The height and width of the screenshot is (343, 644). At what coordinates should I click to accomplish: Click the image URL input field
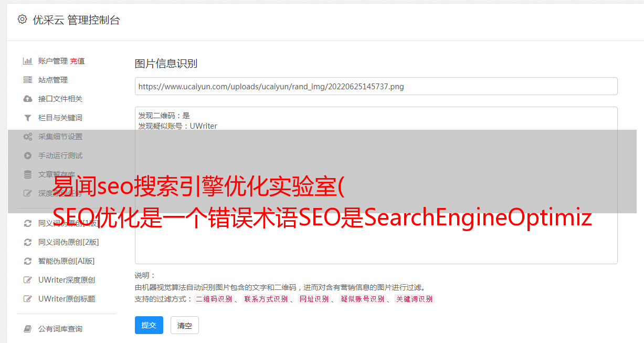pyautogui.click(x=376, y=86)
